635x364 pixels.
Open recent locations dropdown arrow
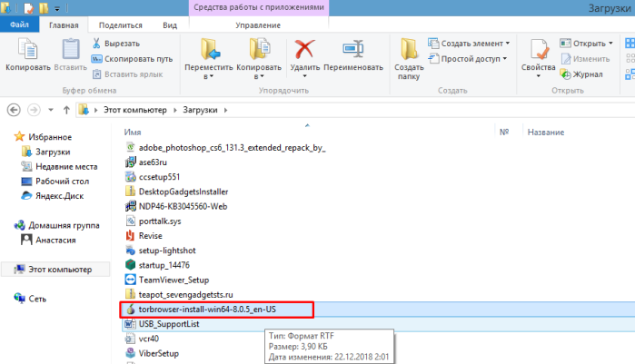coord(51,110)
